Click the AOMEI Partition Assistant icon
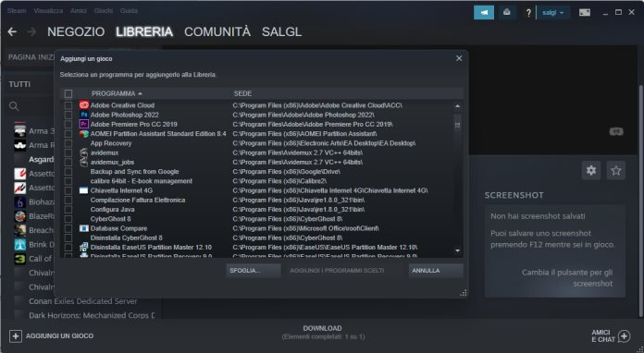The width and height of the screenshot is (644, 353). click(x=84, y=134)
